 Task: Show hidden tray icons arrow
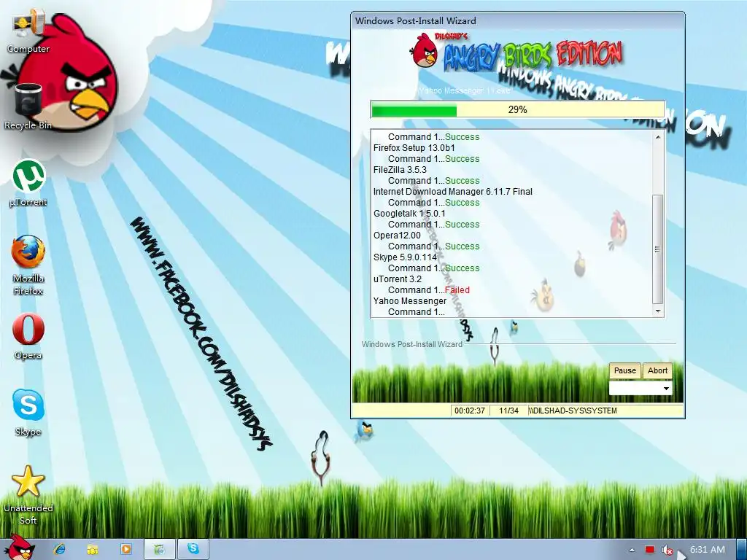tap(632, 550)
